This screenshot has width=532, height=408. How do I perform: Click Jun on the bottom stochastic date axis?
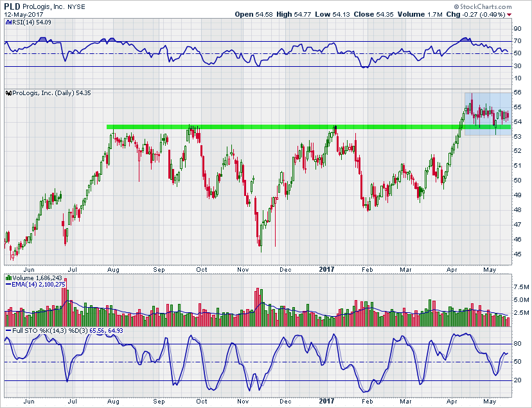coord(29,401)
